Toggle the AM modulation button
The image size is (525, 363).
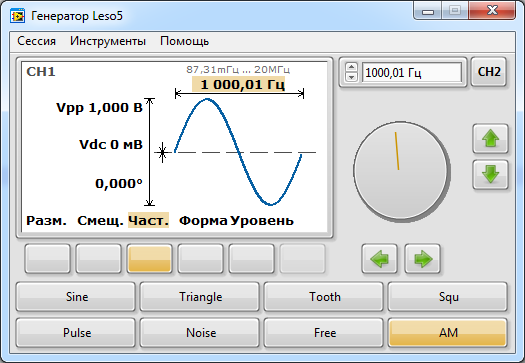click(x=448, y=333)
